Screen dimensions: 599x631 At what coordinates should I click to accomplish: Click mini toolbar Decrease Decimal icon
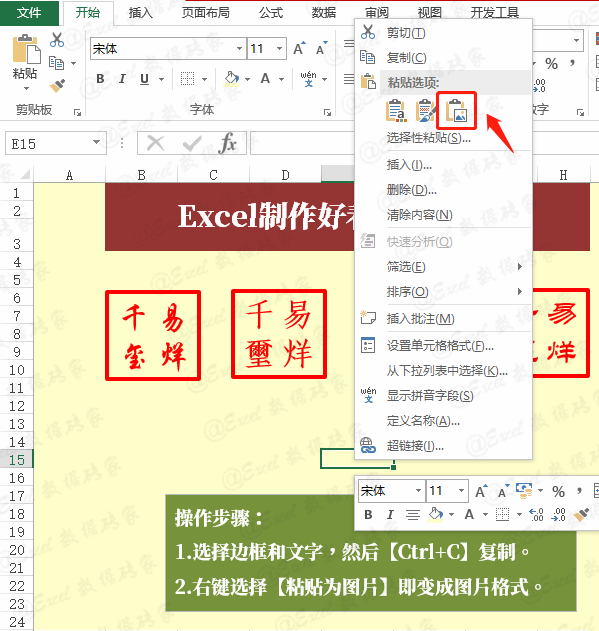coord(559,515)
